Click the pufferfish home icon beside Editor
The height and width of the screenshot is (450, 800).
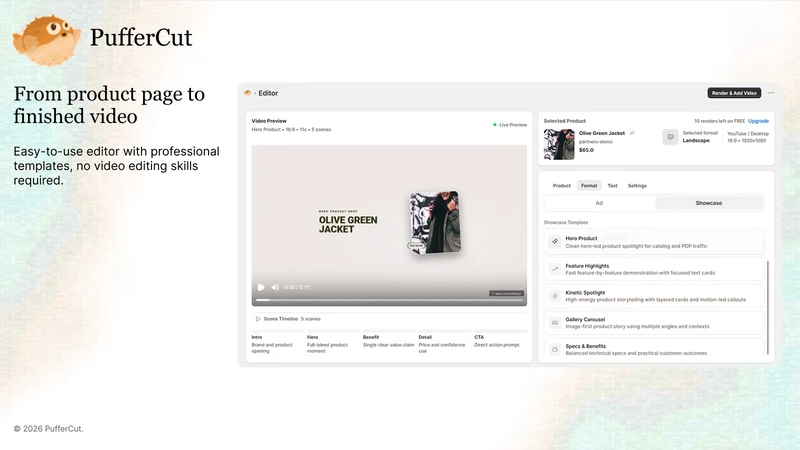[248, 93]
